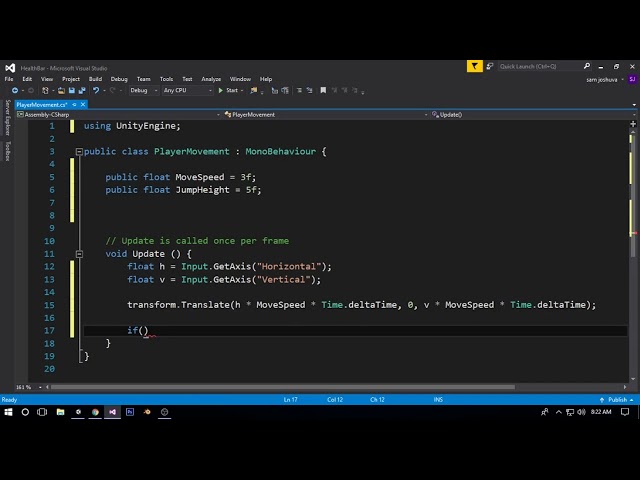This screenshot has width=640, height=480.
Task: Open Task View on the taskbar
Action: (x=42, y=412)
